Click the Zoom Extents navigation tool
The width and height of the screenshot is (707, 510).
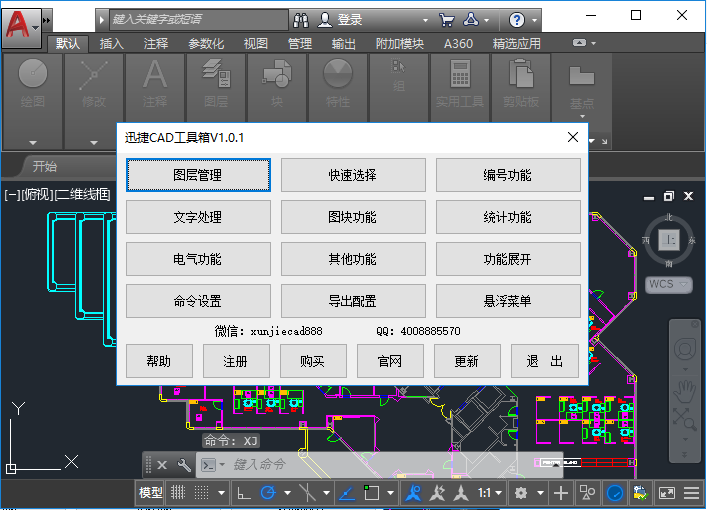click(684, 419)
